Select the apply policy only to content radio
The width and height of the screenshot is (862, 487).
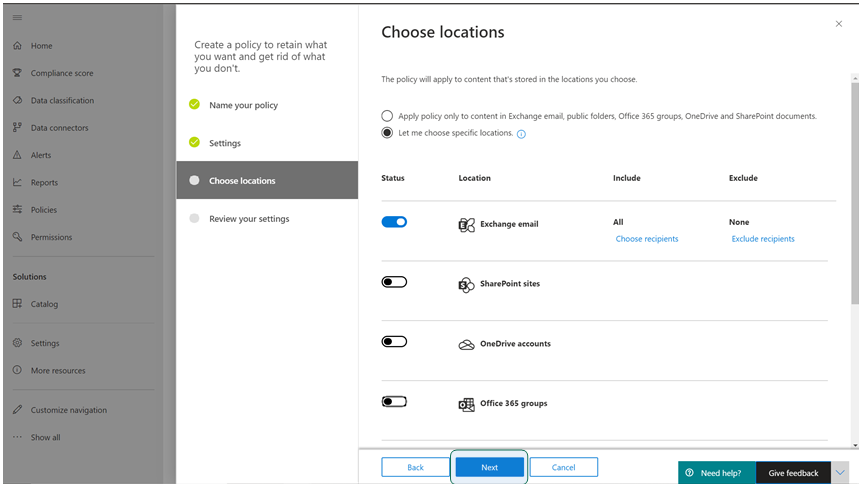tap(387, 116)
